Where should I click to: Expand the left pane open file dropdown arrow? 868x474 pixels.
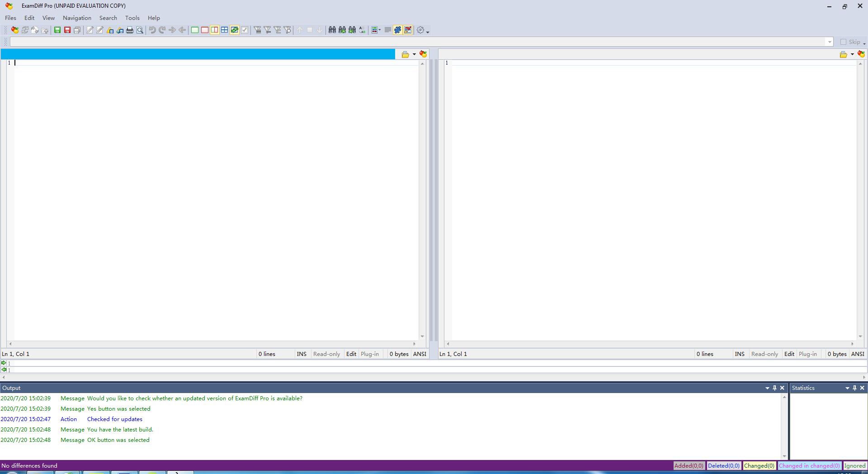(414, 54)
